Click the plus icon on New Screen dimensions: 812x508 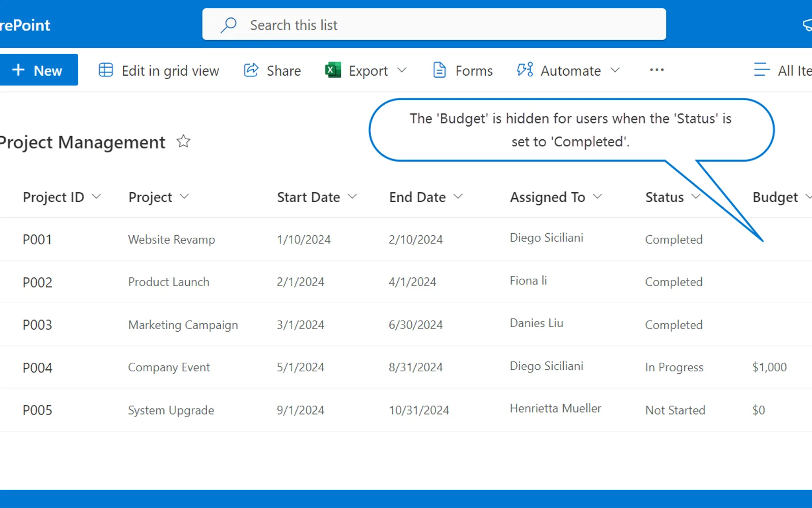18,70
